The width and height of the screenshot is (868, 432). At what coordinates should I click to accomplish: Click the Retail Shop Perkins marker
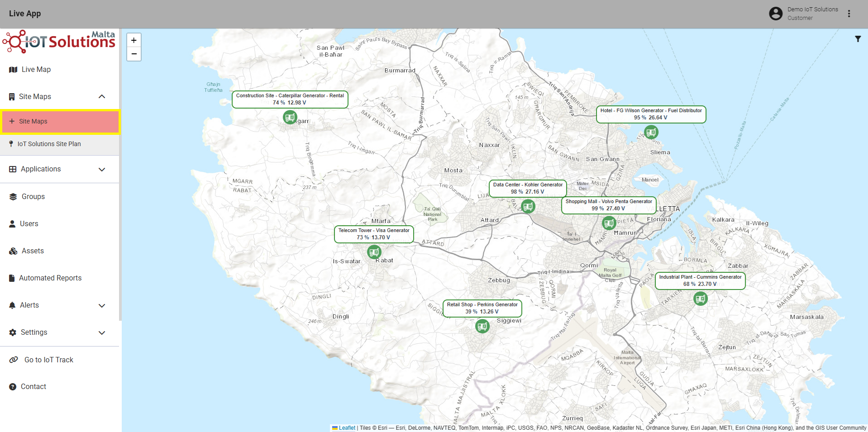[x=483, y=326]
